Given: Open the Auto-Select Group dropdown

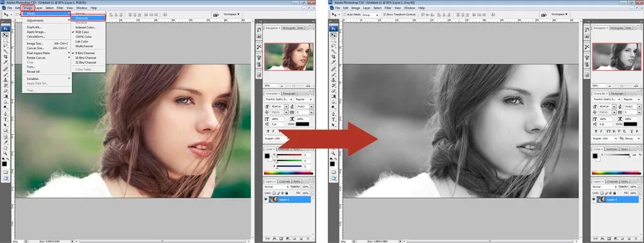Looking at the screenshot, I should [x=370, y=14].
